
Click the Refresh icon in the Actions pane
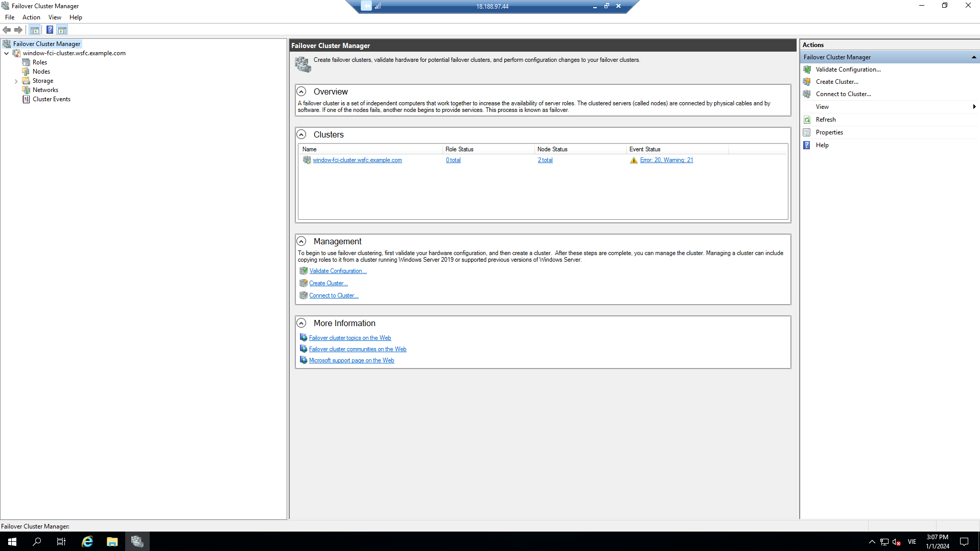point(807,119)
